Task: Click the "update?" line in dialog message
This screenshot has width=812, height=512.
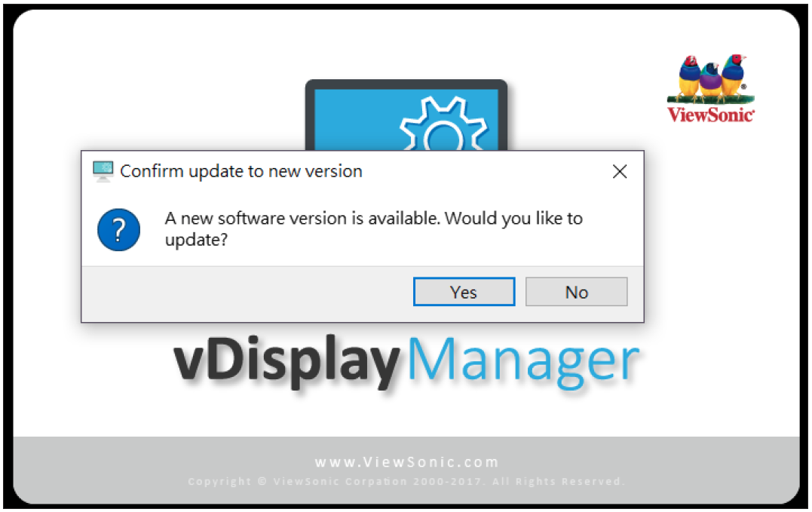Action: [196, 241]
